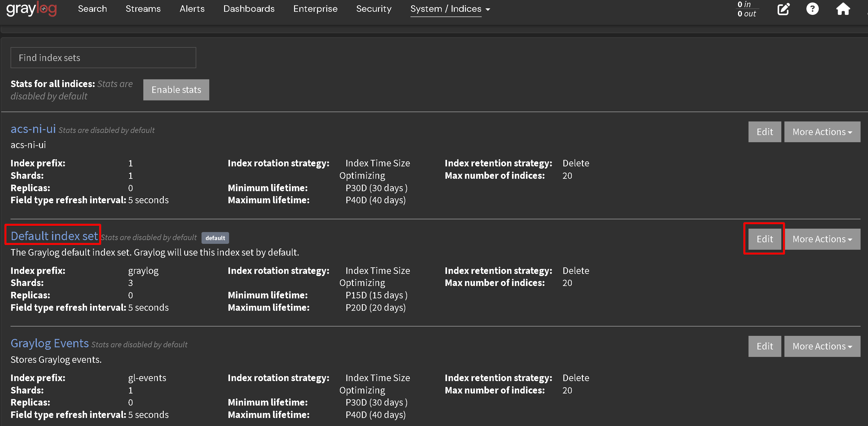Open the Dashboards menu item
This screenshot has height=426, width=868.
tap(249, 9)
